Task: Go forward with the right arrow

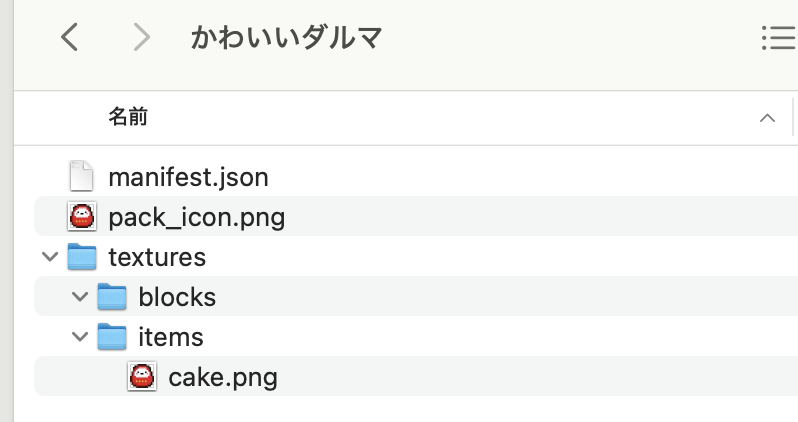Action: click(x=141, y=37)
